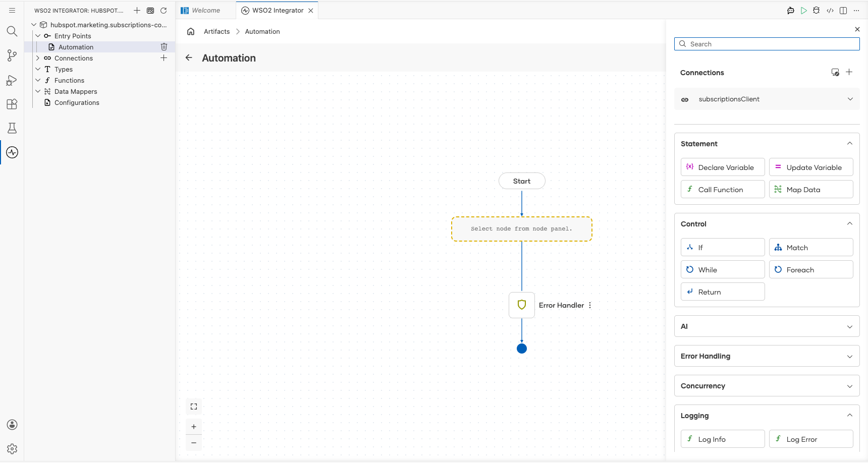Expand subscriptionsClient connection dropdown
Image resolution: width=868 pixels, height=463 pixels.
(x=850, y=99)
